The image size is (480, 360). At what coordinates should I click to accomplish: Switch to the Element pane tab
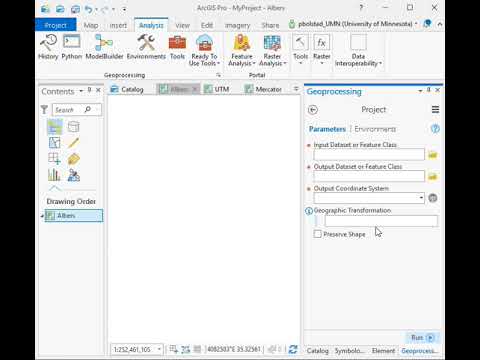coord(383,351)
